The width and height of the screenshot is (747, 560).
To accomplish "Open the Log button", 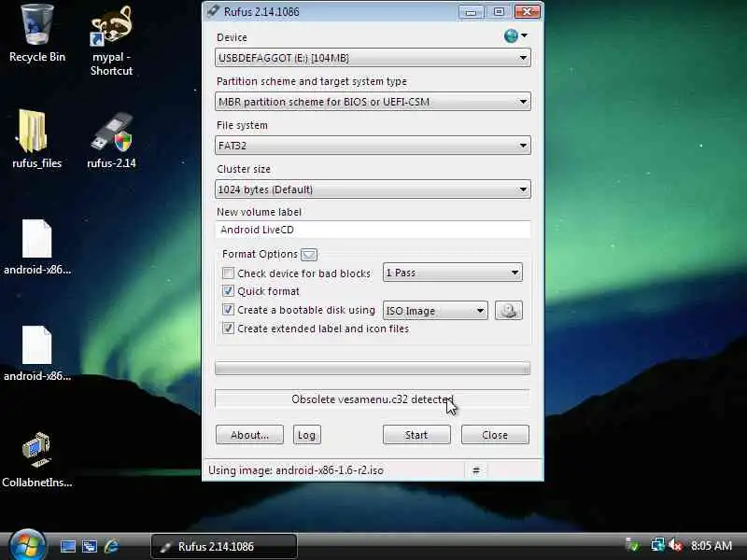I will tap(306, 435).
